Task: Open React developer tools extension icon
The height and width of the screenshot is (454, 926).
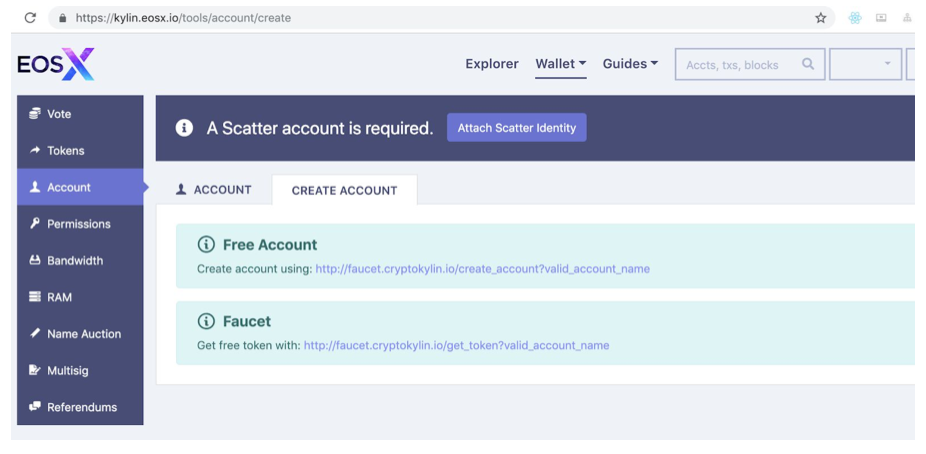Action: click(x=855, y=18)
